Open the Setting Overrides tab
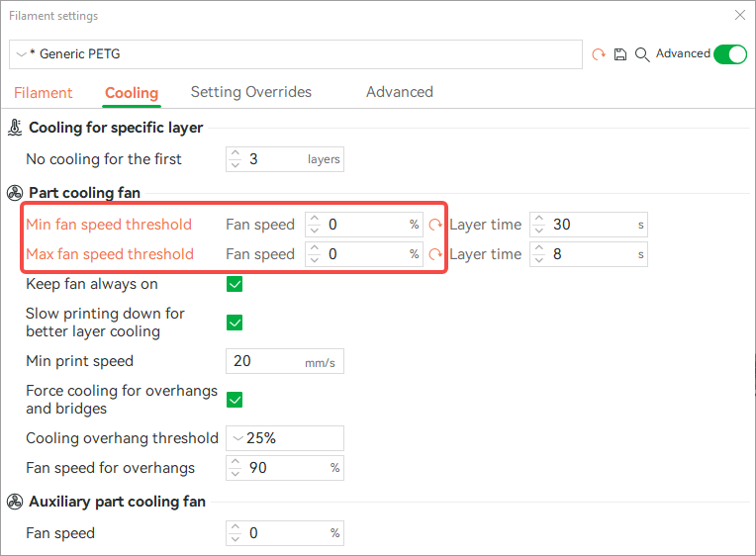Screen dimensions: 756x556 tap(251, 92)
